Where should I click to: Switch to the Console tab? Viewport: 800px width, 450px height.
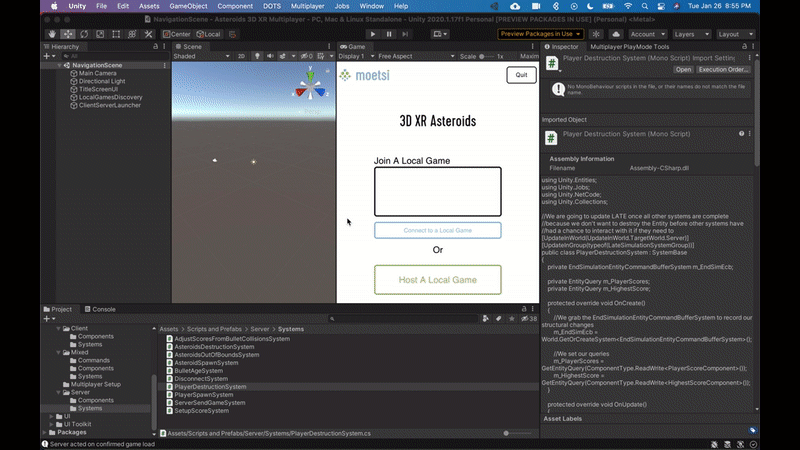click(x=104, y=310)
